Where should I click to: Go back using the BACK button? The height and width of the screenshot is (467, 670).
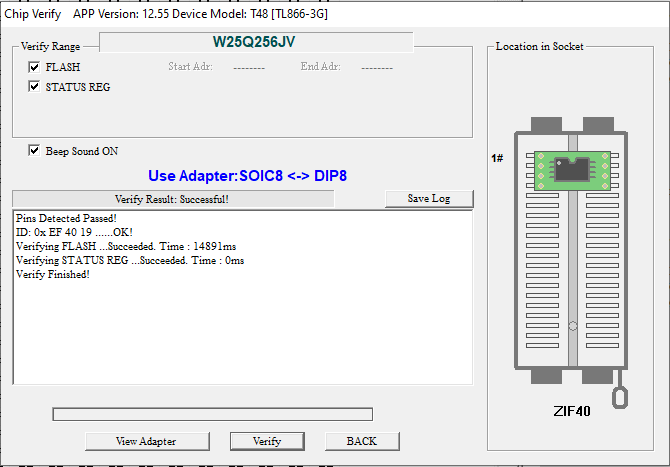coord(362,441)
